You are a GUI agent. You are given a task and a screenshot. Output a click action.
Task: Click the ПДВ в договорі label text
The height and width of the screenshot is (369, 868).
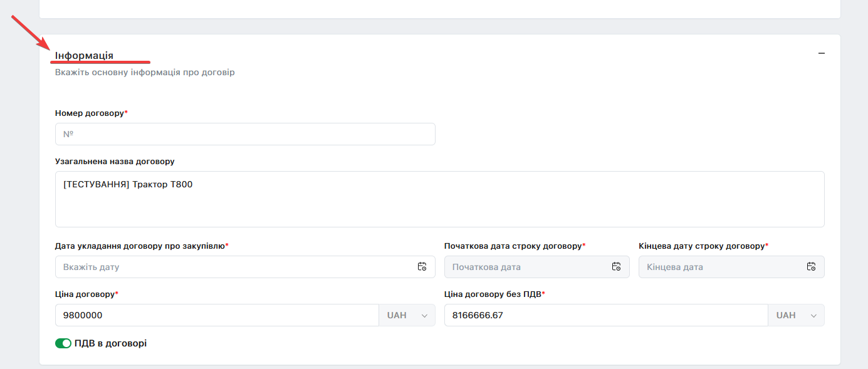[110, 343]
